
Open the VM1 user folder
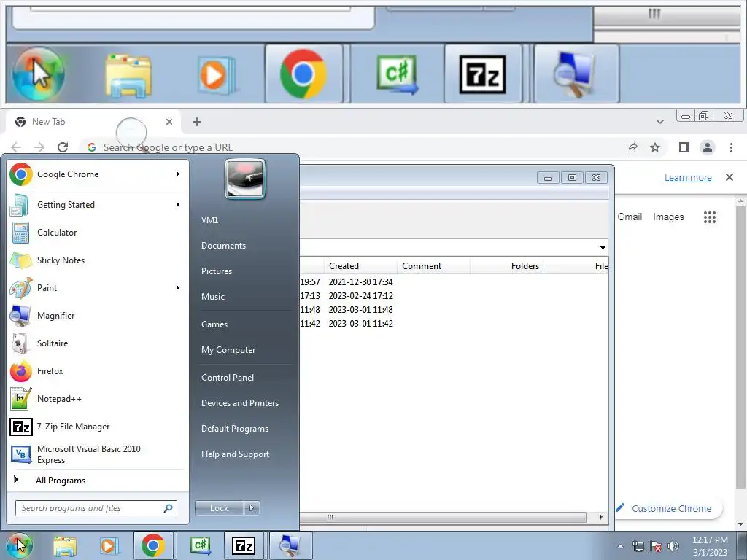pos(209,220)
